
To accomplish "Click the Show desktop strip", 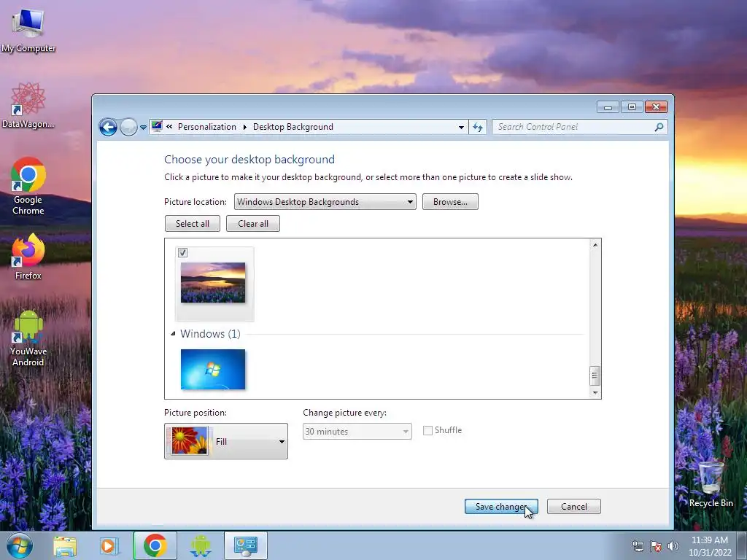I will (742, 545).
